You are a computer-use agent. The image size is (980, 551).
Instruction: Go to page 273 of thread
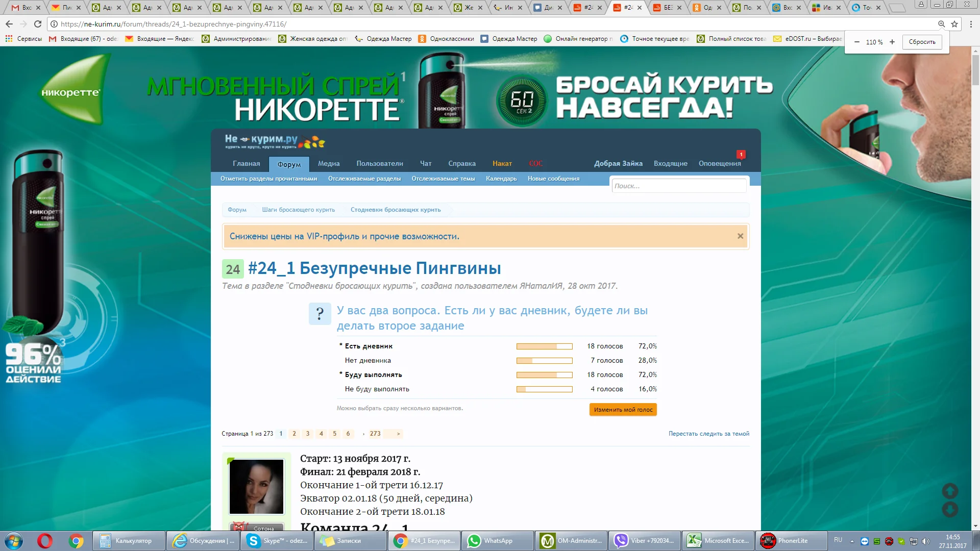pos(375,434)
